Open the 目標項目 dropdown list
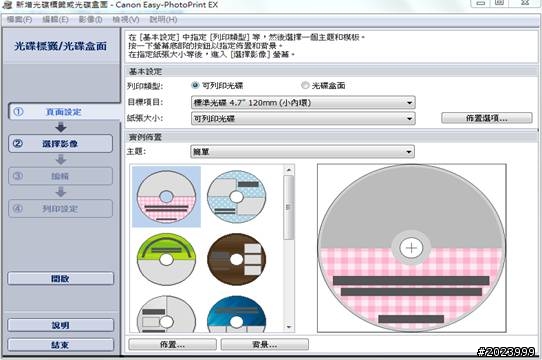 pos(303,102)
